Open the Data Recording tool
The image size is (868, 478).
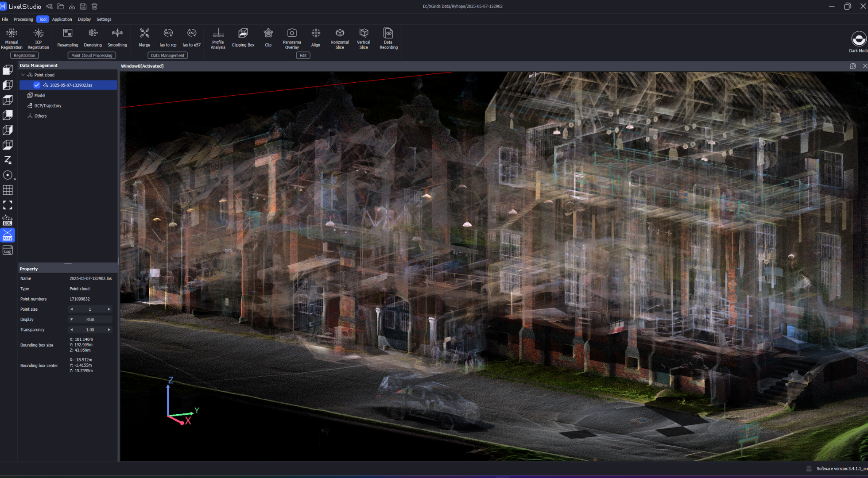(x=388, y=38)
